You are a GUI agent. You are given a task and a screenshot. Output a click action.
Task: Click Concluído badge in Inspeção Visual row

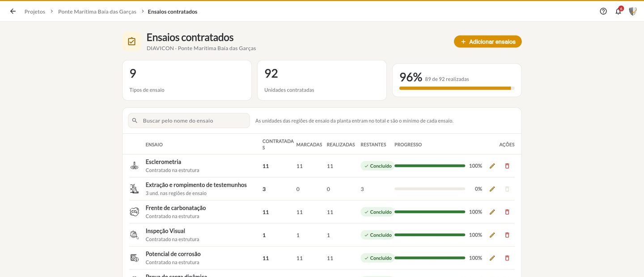377,235
